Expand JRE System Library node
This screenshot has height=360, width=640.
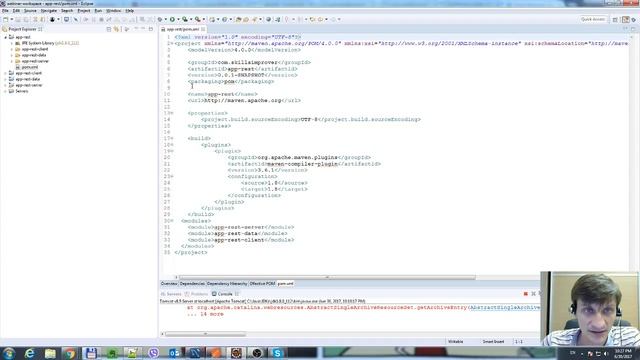[12, 43]
